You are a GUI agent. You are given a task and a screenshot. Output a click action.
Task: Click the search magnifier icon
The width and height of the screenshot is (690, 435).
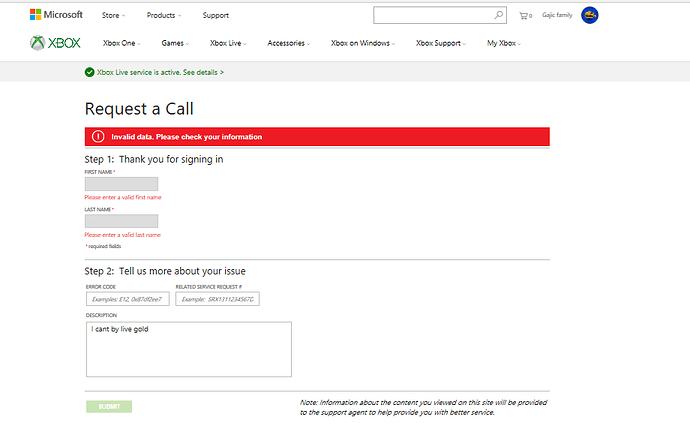point(498,15)
